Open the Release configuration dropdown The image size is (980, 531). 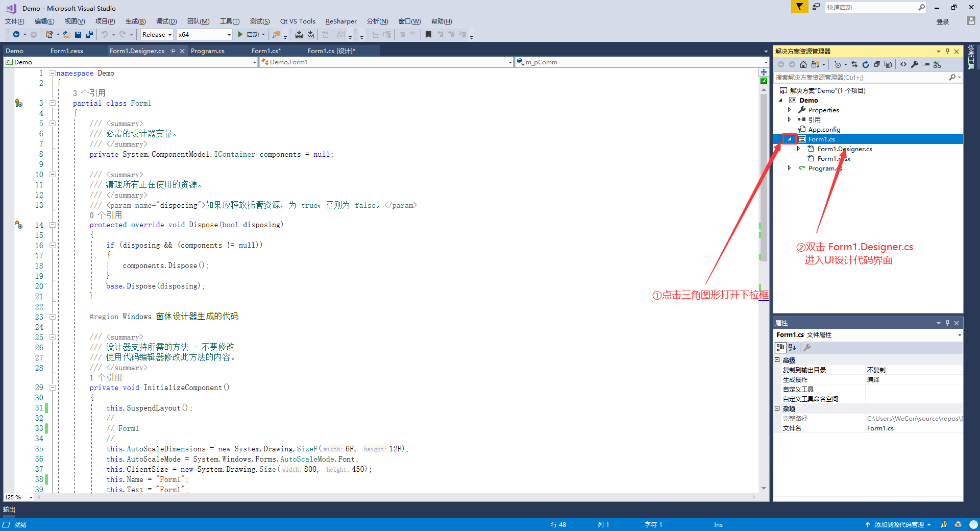(x=157, y=35)
